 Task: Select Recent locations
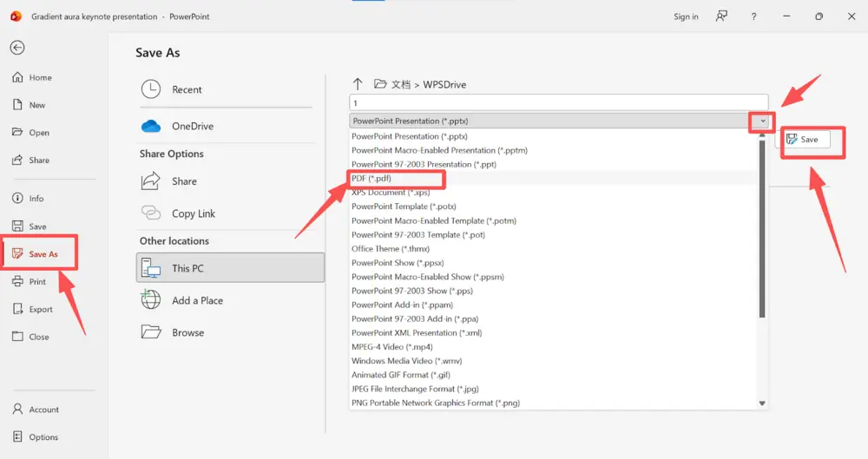pos(226,89)
